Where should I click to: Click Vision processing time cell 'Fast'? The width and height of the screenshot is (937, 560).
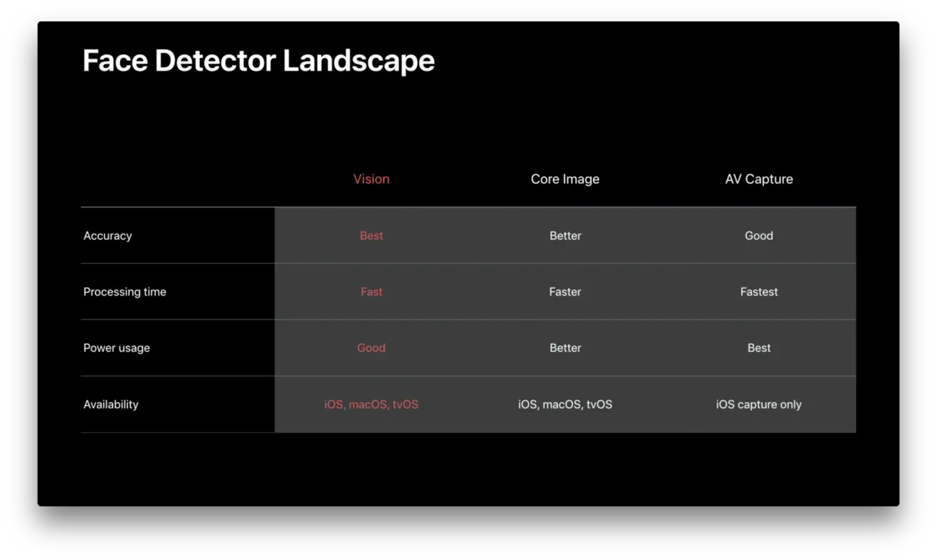tap(372, 292)
